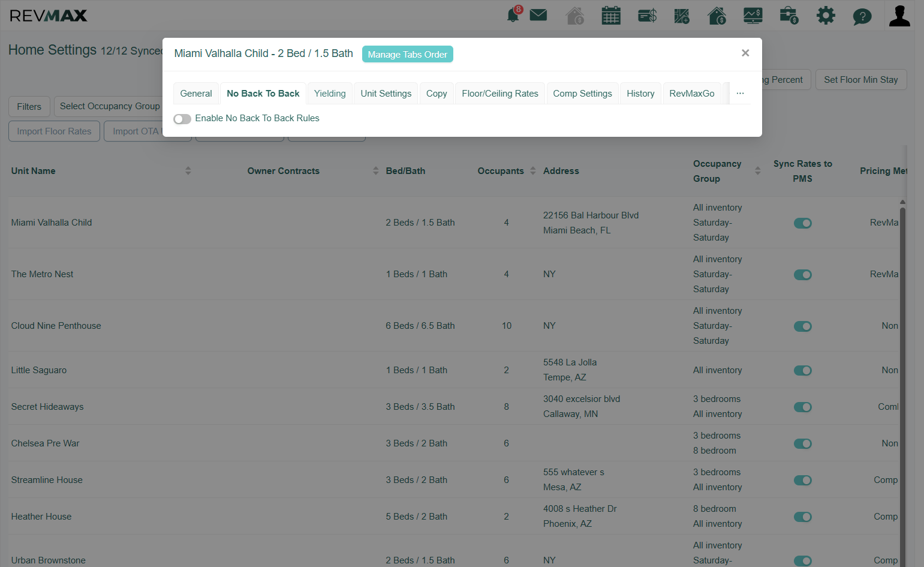Click the Import Floor Rates button
The image size is (924, 567).
point(54,131)
